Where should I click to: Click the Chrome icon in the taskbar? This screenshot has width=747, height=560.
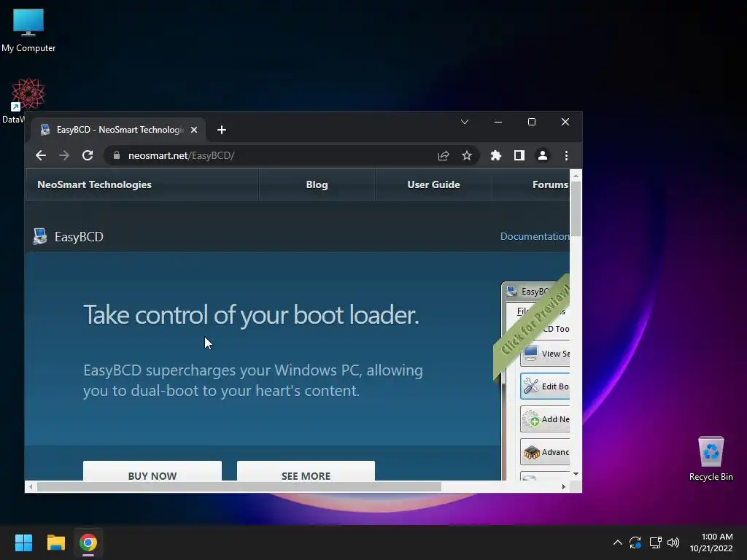88,542
